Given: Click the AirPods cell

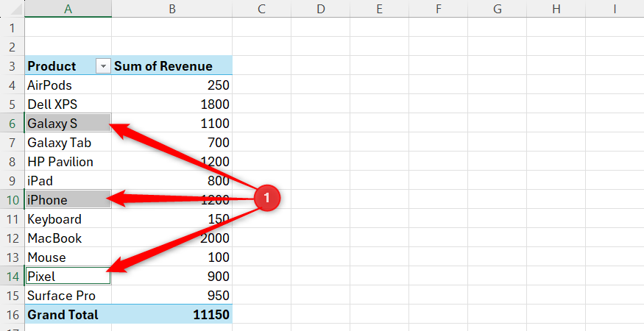Looking at the screenshot, I should [68, 85].
